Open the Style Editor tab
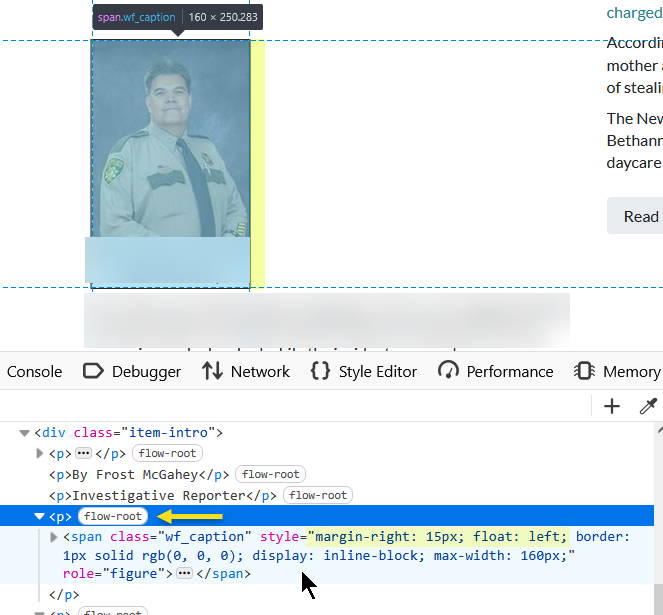This screenshot has height=615, width=663. tap(377, 371)
